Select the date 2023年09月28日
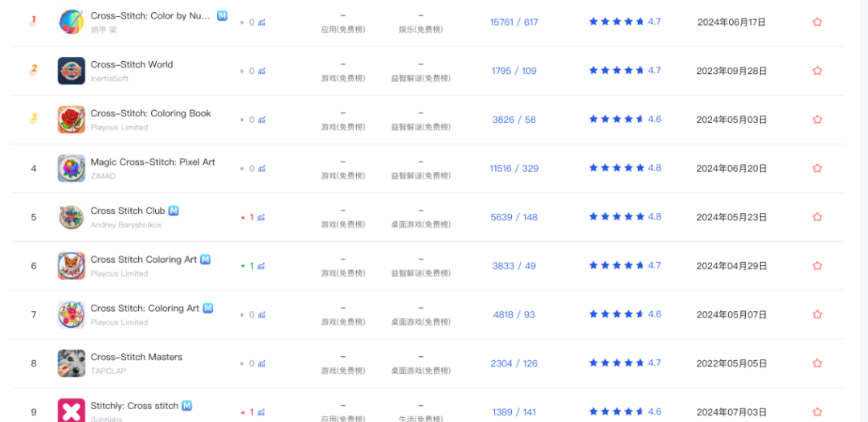This screenshot has height=422, width=868. pyautogui.click(x=731, y=71)
